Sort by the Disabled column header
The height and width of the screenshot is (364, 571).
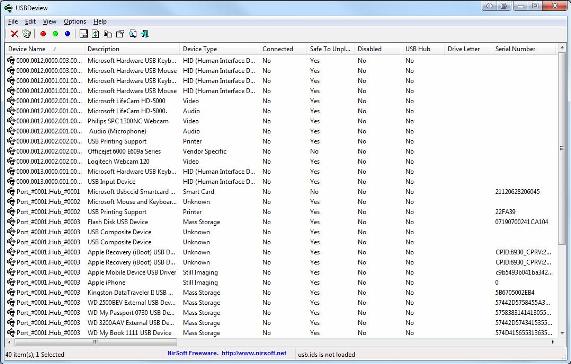(x=378, y=49)
